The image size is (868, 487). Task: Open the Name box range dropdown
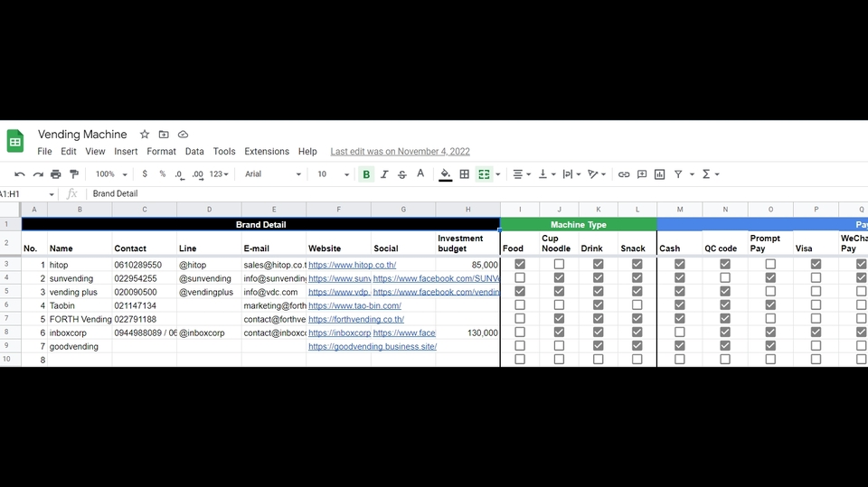[52, 194]
